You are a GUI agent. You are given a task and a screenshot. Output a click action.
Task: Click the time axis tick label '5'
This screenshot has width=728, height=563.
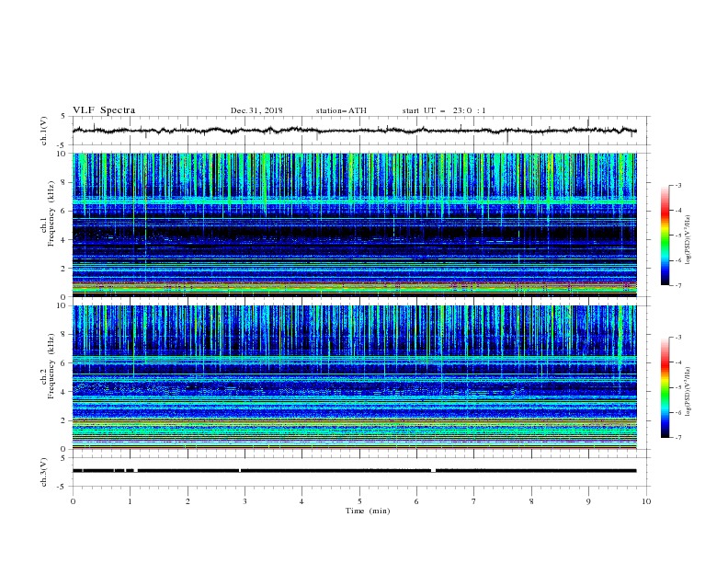[359, 501]
